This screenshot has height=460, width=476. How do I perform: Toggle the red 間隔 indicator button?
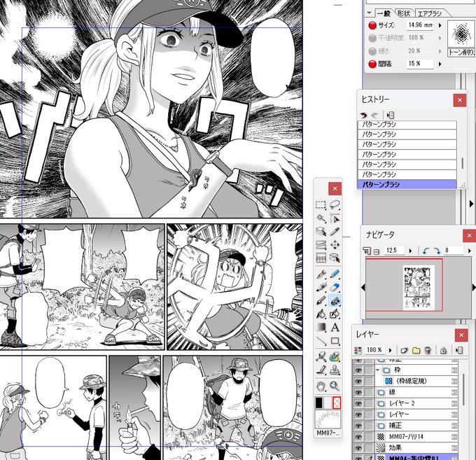[372, 64]
